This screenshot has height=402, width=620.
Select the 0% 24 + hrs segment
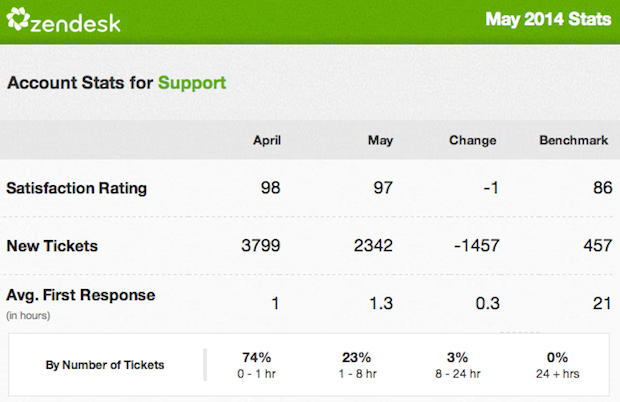click(558, 365)
